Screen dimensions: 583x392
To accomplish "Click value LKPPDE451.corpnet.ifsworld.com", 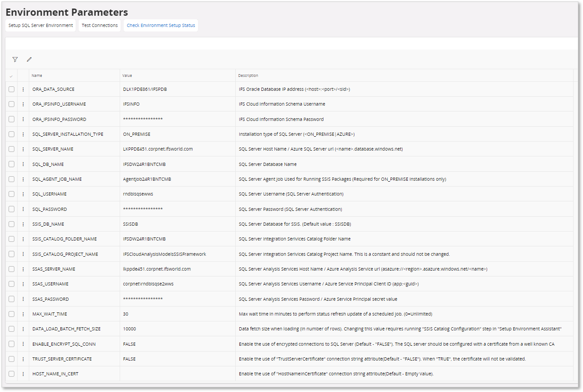I will (x=158, y=149).
